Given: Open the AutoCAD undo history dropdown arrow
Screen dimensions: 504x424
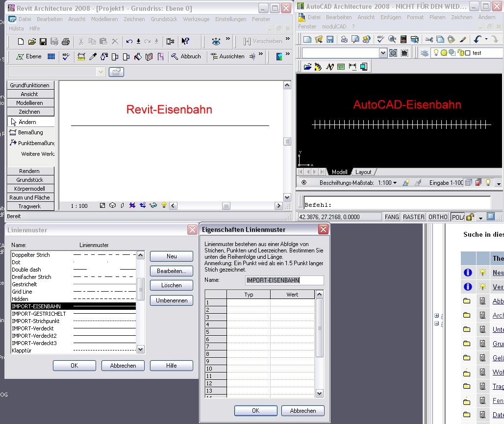Looking at the screenshot, I should [486, 39].
